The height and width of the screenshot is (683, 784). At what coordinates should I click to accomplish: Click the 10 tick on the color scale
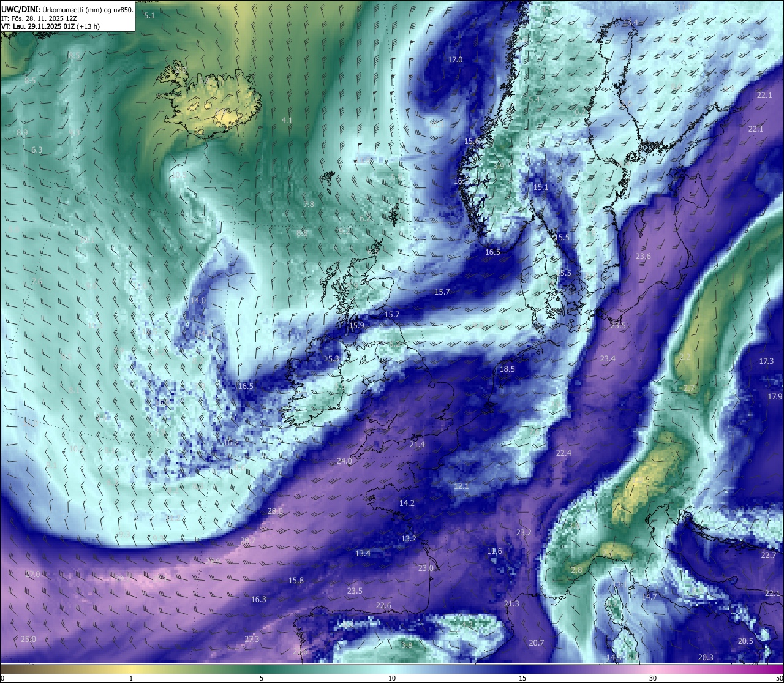[392, 678]
